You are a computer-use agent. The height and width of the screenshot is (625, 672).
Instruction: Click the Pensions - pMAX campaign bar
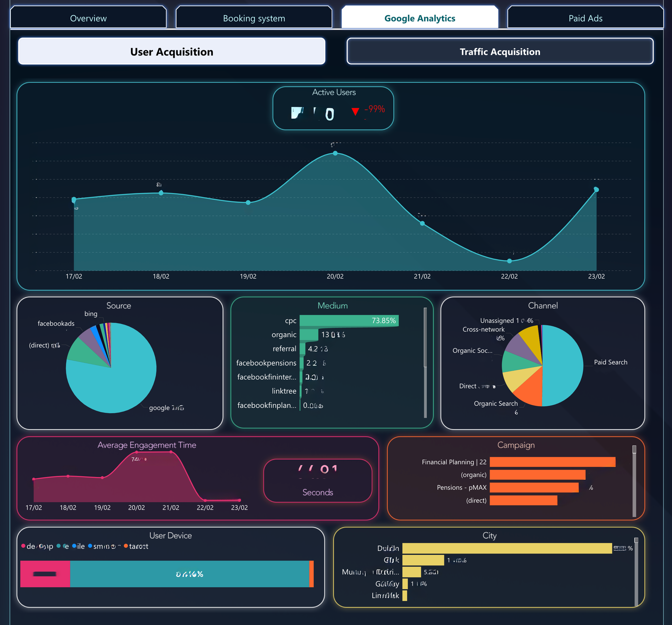click(534, 487)
